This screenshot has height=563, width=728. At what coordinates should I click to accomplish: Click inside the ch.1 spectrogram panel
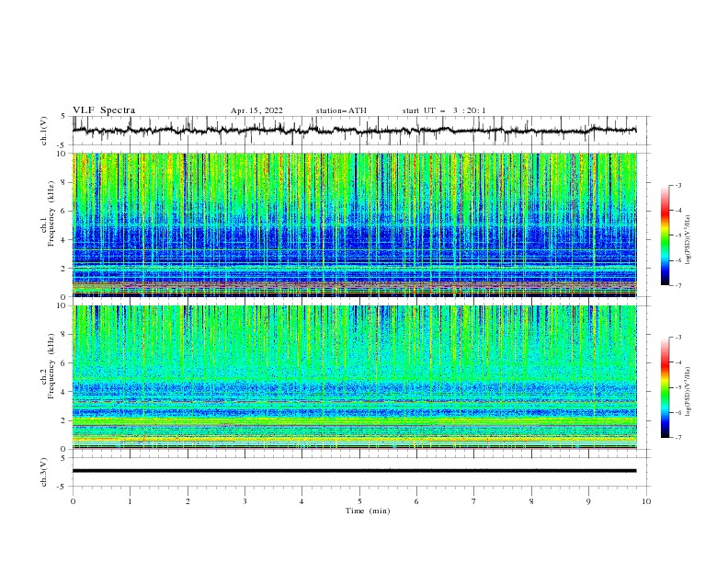point(354,224)
